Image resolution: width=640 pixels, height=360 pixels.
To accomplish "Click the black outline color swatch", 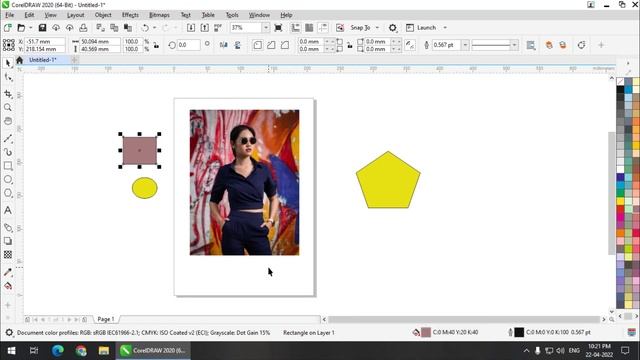I will point(519,332).
